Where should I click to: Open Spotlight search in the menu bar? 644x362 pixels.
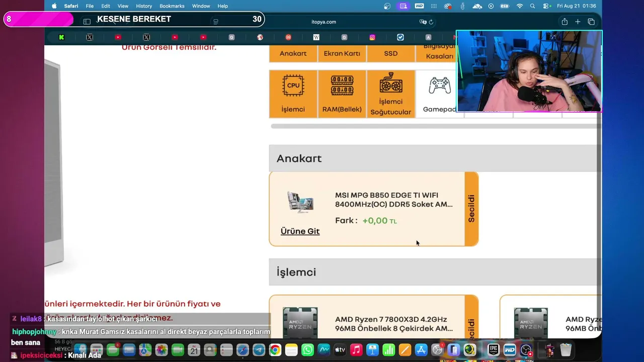[533, 6]
